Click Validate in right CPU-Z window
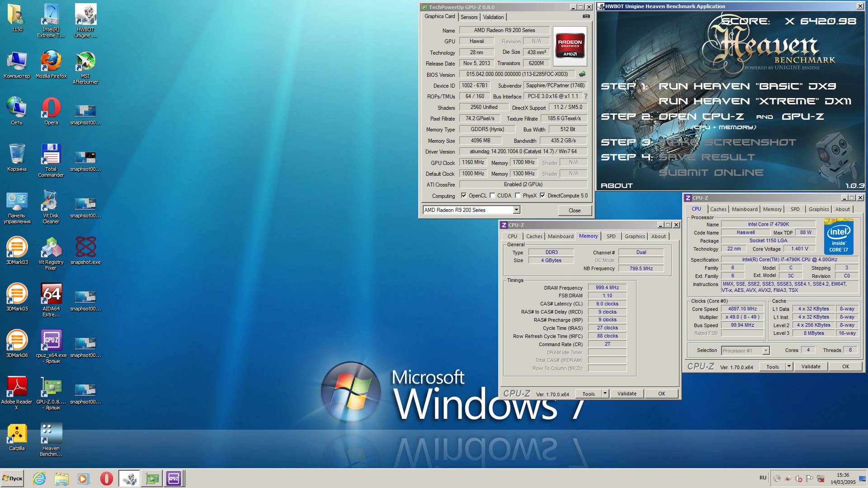The image size is (868, 488). click(x=811, y=366)
